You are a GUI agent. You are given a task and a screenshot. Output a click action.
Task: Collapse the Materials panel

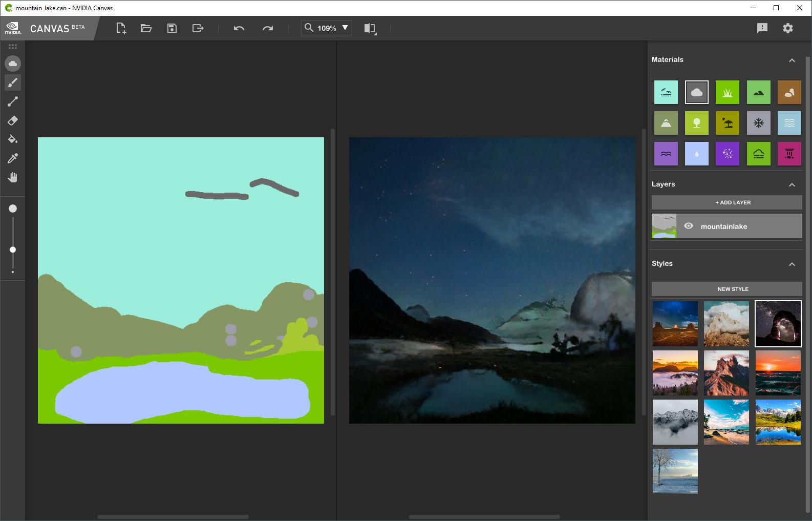(792, 60)
